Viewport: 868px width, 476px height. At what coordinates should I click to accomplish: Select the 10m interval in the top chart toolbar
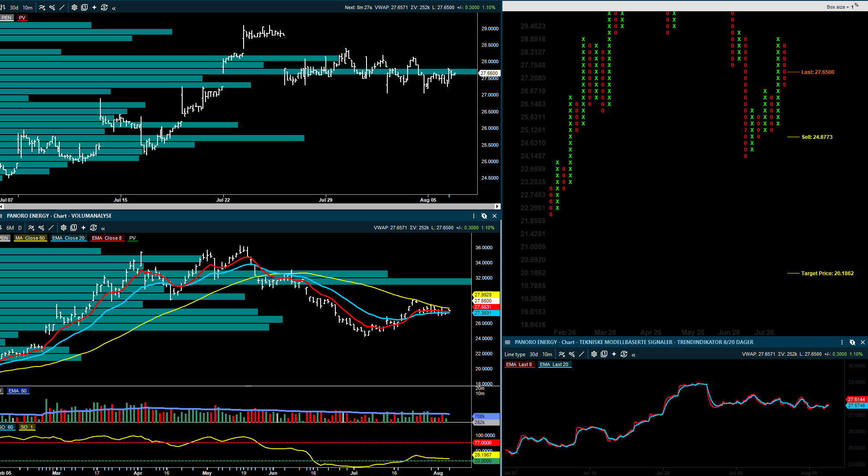28,7
